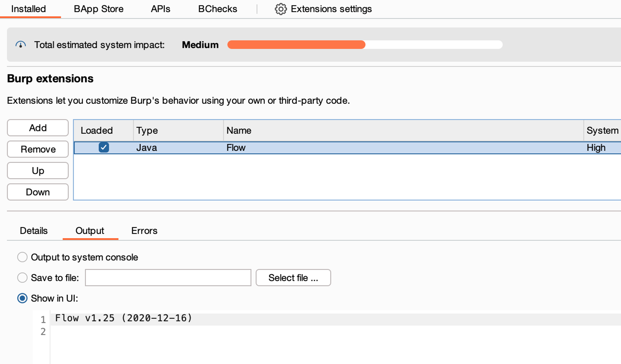
Task: Click the Remove button
Action: [38, 149]
